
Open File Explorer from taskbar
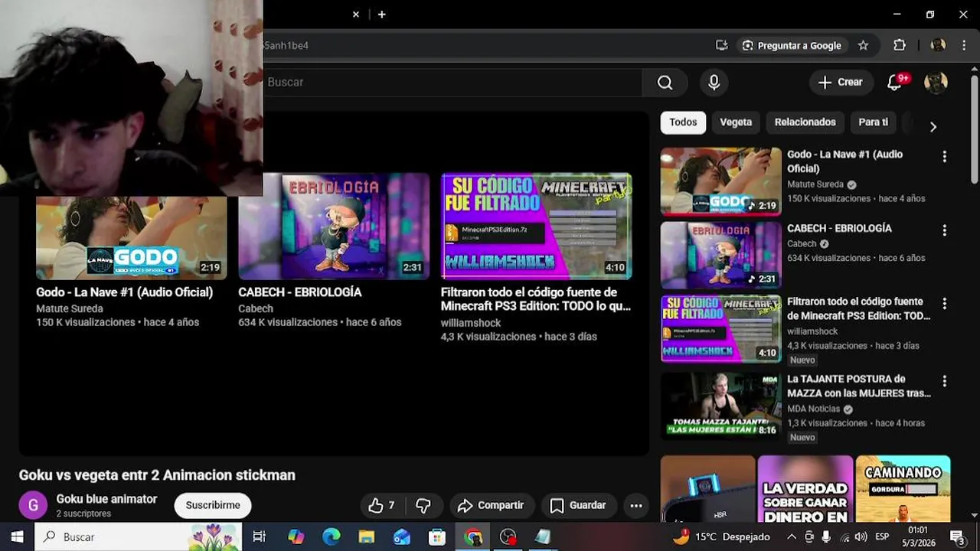click(366, 537)
